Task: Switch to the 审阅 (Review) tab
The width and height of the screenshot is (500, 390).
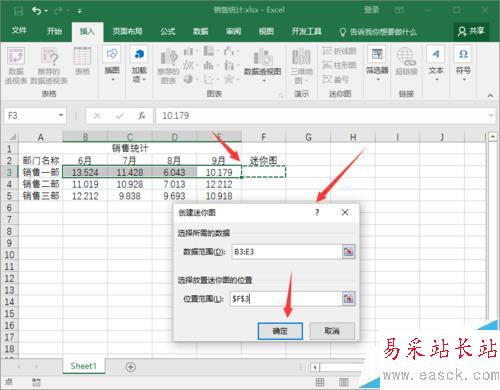Action: coord(233,31)
